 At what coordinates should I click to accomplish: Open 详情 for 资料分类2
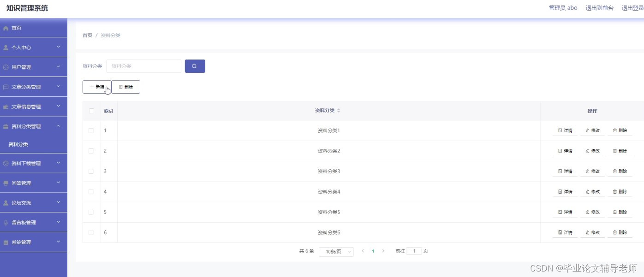coord(565,151)
